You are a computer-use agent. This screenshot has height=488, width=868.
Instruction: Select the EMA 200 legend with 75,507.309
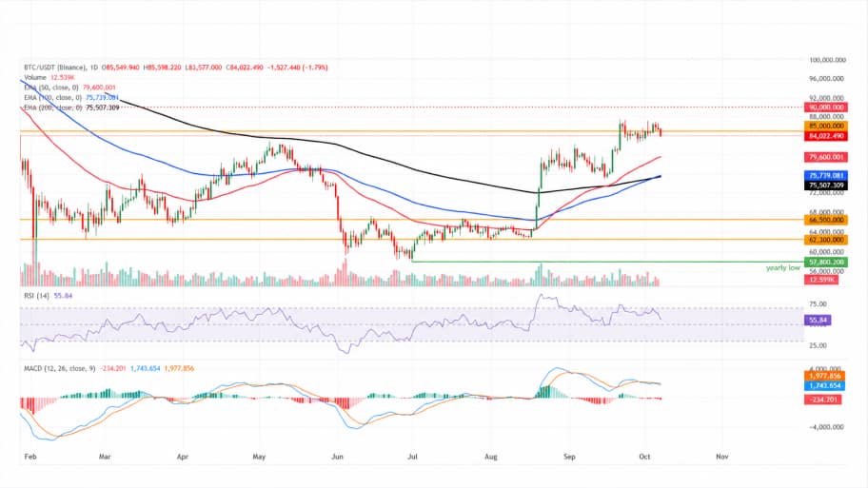click(x=71, y=107)
